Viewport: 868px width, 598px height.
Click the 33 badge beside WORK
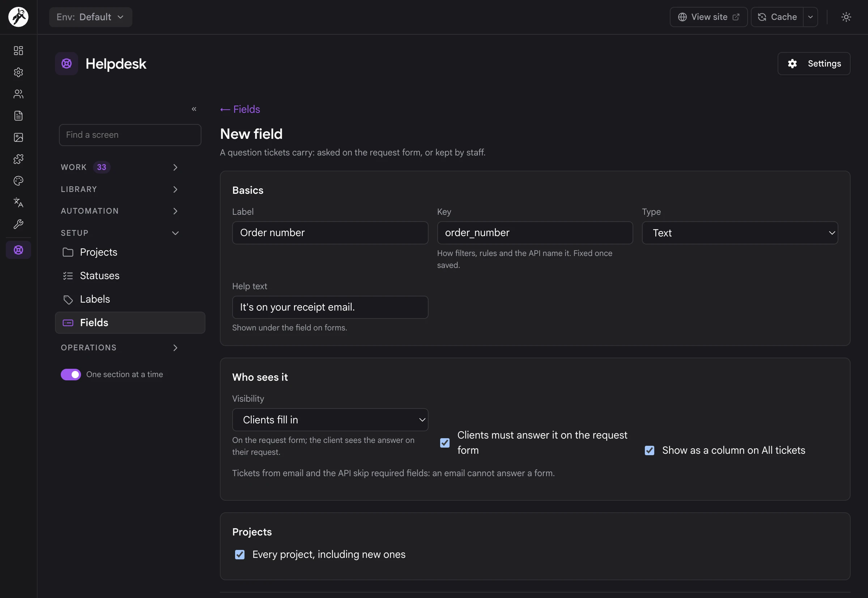102,167
